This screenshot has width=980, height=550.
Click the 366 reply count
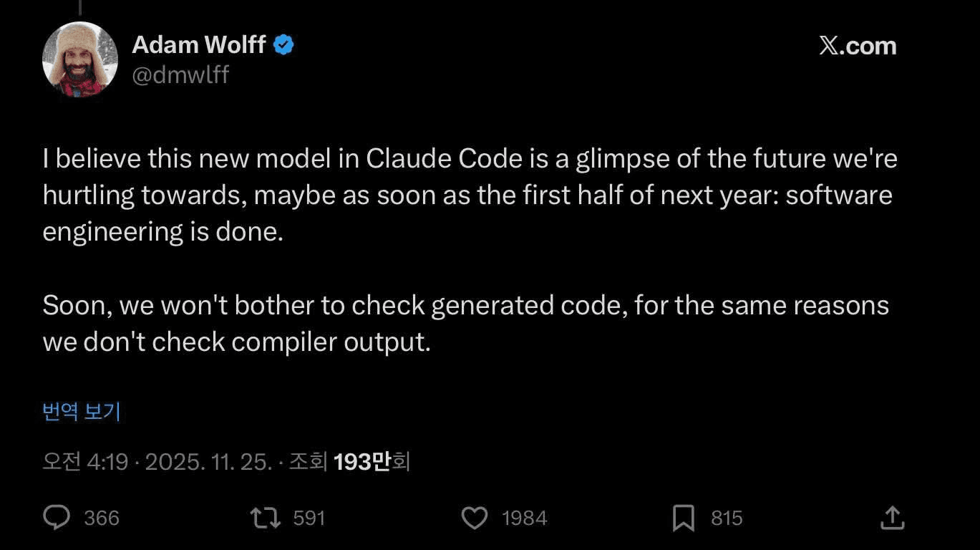(102, 518)
